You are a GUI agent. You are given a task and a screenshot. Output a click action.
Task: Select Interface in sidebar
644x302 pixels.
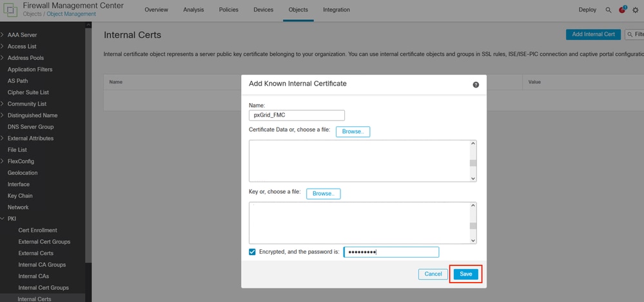click(19, 184)
